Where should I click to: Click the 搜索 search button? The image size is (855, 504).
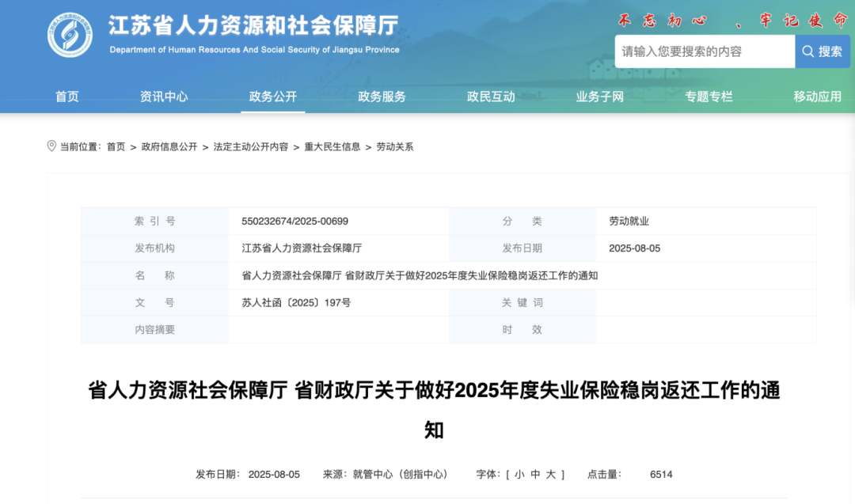click(x=823, y=51)
